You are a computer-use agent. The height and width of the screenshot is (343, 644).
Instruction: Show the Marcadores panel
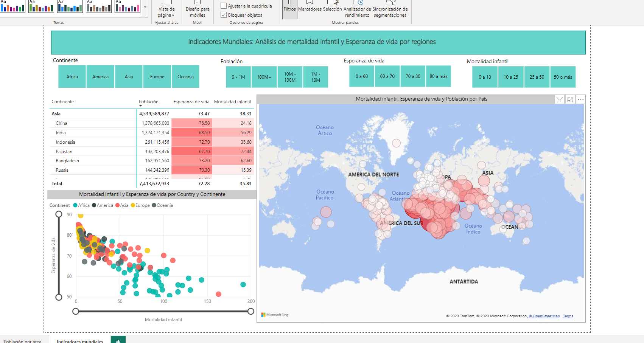click(310, 8)
